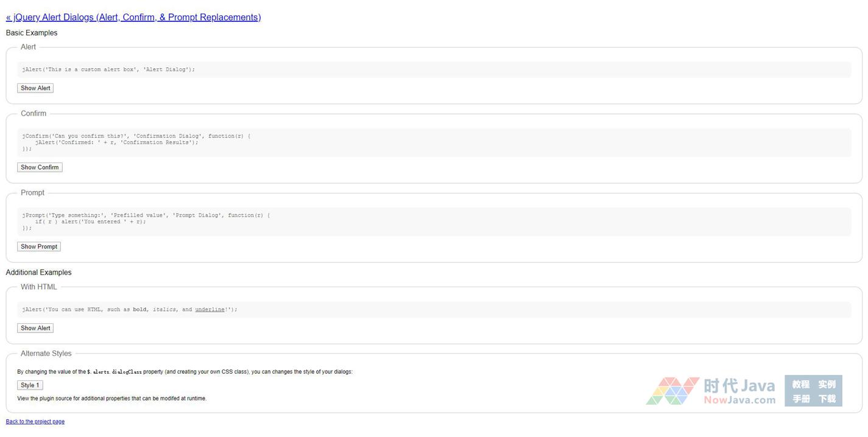Viewport: 868px width, 437px height.
Task: Click Show Alert in the Alert section
Action: tap(35, 88)
